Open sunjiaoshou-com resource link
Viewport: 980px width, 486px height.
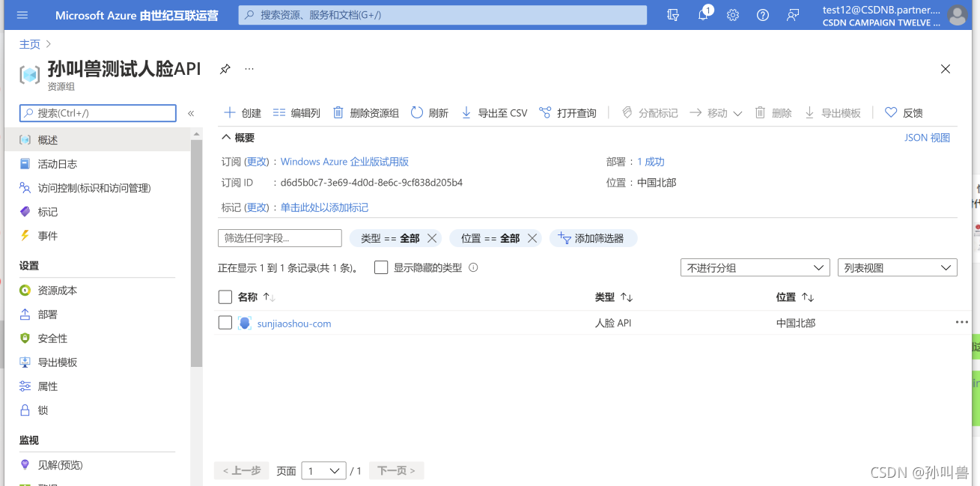(x=294, y=324)
